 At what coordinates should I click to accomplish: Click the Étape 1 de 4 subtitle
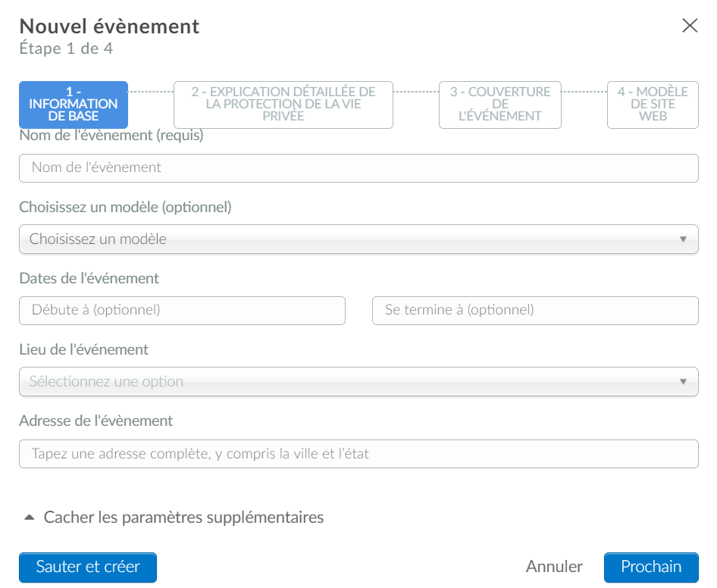pos(66,48)
